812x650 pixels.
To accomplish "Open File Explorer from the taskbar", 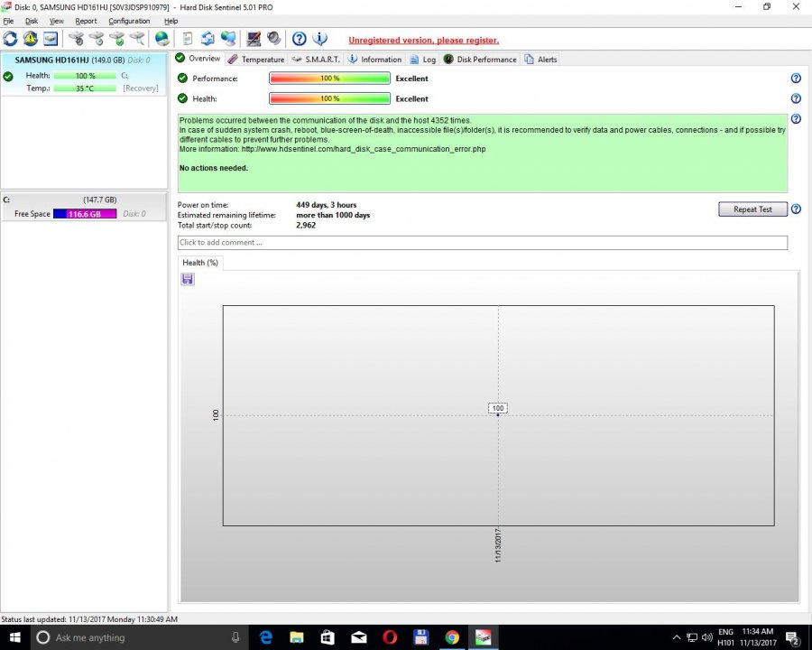I will (297, 637).
